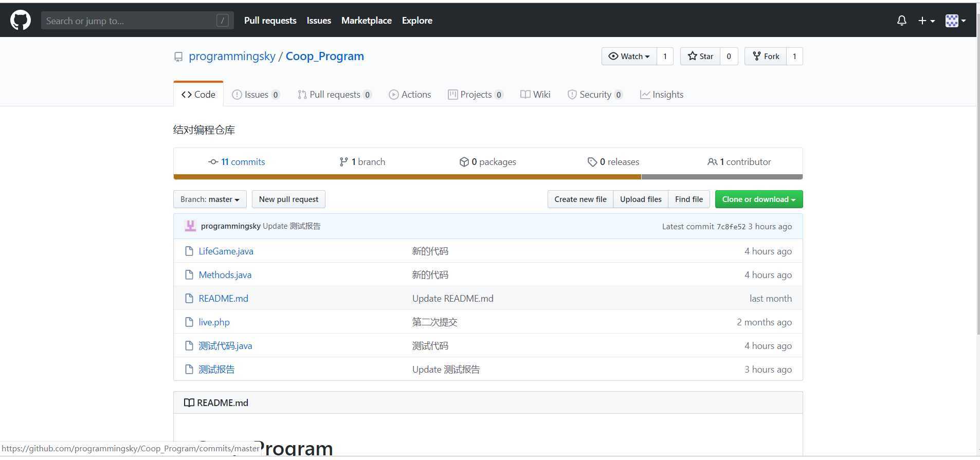Click the page vertical scrollbar
This screenshot has width=980, height=460.
(x=978, y=175)
